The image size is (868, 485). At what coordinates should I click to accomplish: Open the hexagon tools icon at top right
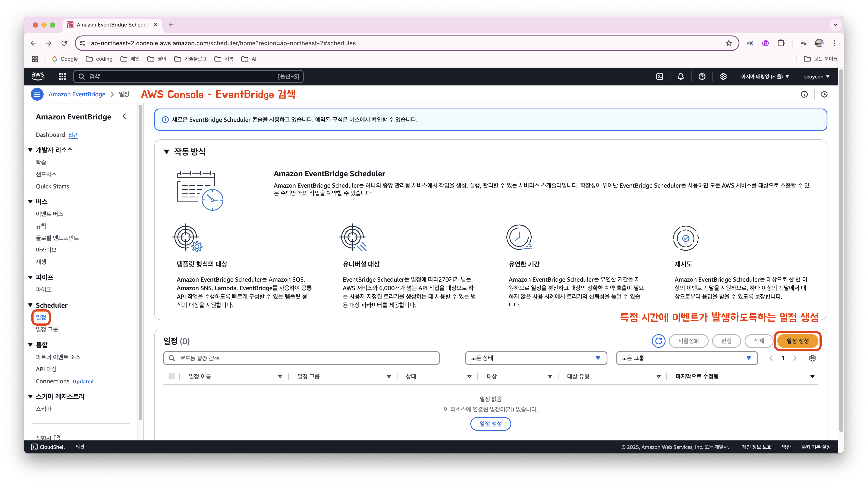(824, 94)
